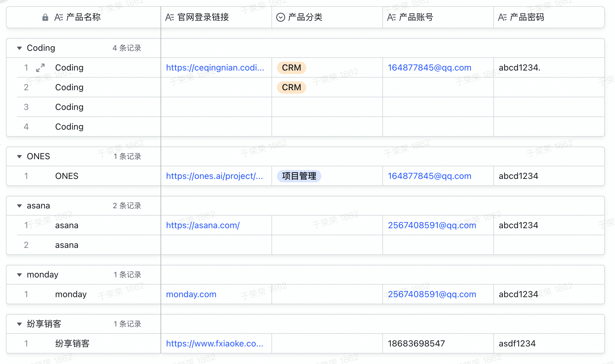
Task: Collapse the Coding group
Action: pos(19,48)
